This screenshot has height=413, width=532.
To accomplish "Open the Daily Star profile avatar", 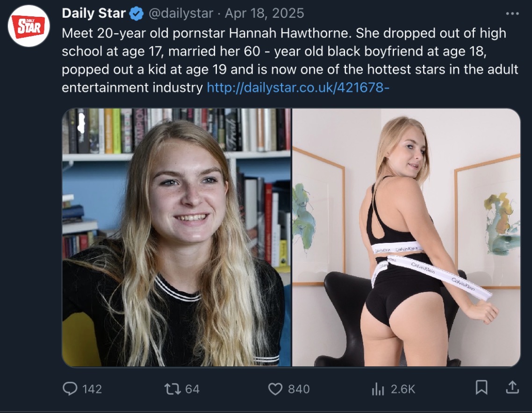I will click(x=29, y=26).
